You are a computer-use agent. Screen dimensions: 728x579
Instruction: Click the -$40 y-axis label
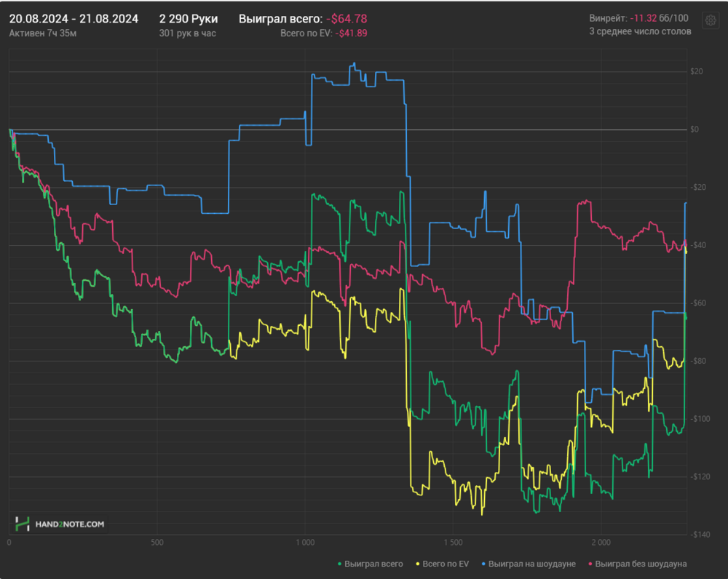[698, 245]
